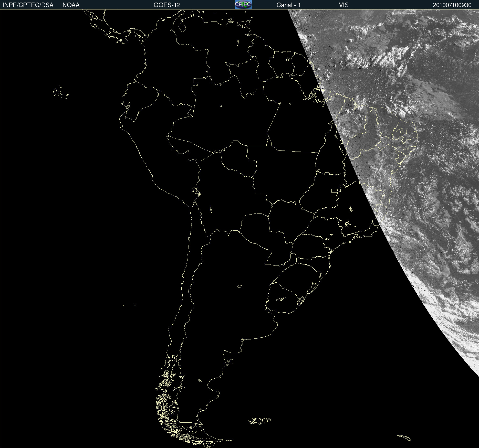
Task: Click the 201007100930 timestamp
Action: 452,5
